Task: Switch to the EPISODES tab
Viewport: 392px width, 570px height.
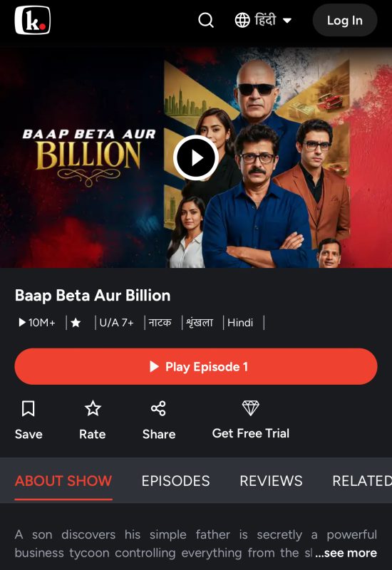Action: click(x=175, y=481)
